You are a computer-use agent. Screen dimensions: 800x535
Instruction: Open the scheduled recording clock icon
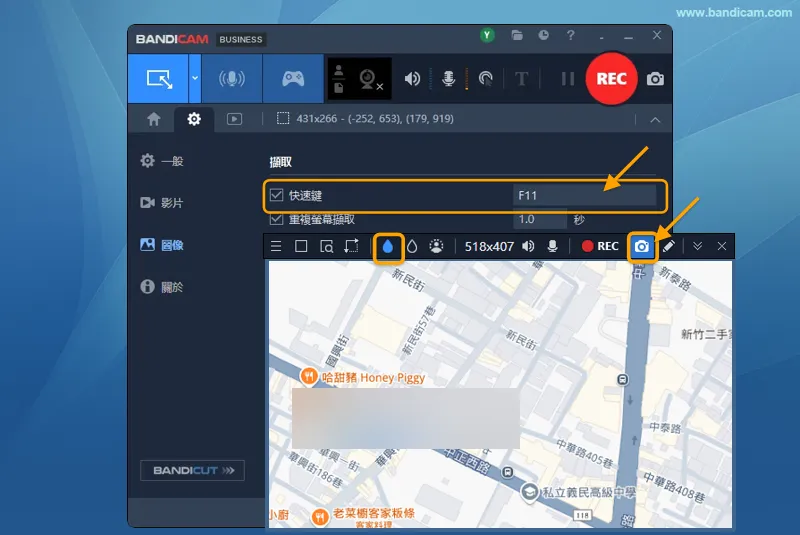(543, 35)
